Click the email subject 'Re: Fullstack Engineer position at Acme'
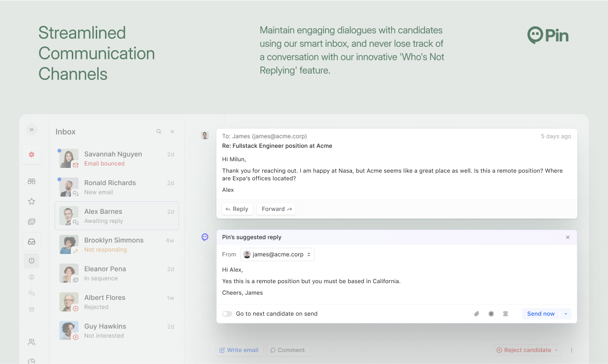Image resolution: width=608 pixels, height=364 pixels. point(277,146)
